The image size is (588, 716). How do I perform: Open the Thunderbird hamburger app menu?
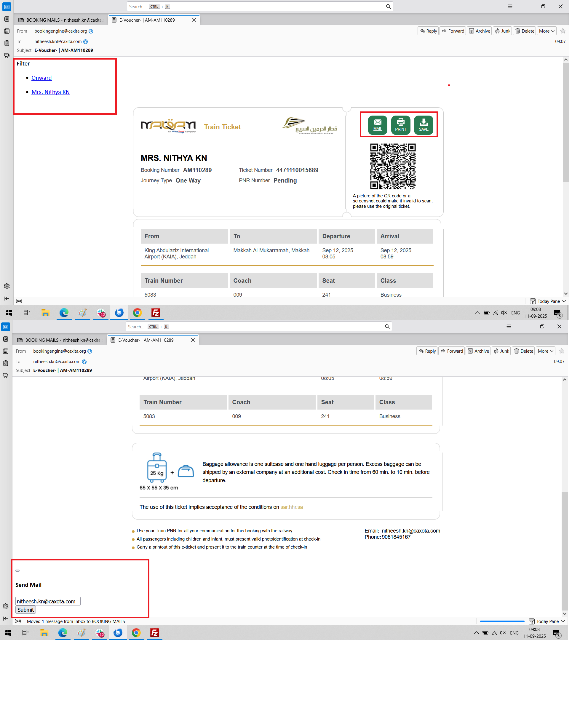pos(510,7)
